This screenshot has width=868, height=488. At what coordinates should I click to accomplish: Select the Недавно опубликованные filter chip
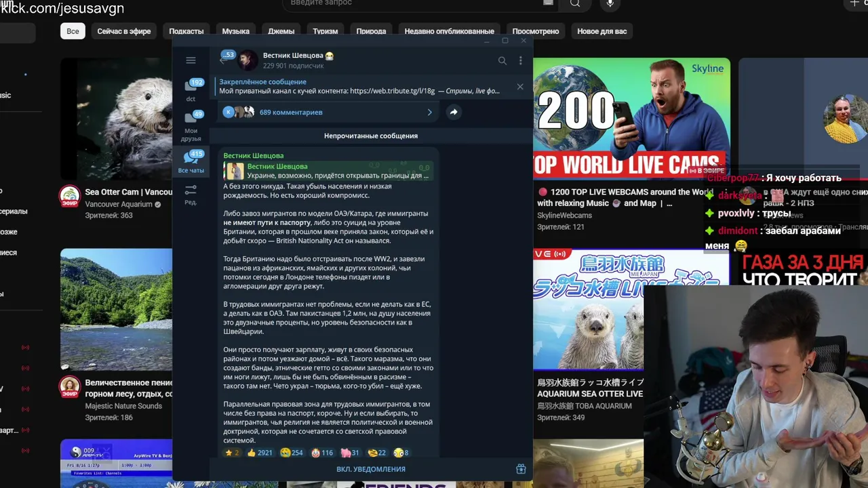pos(449,31)
